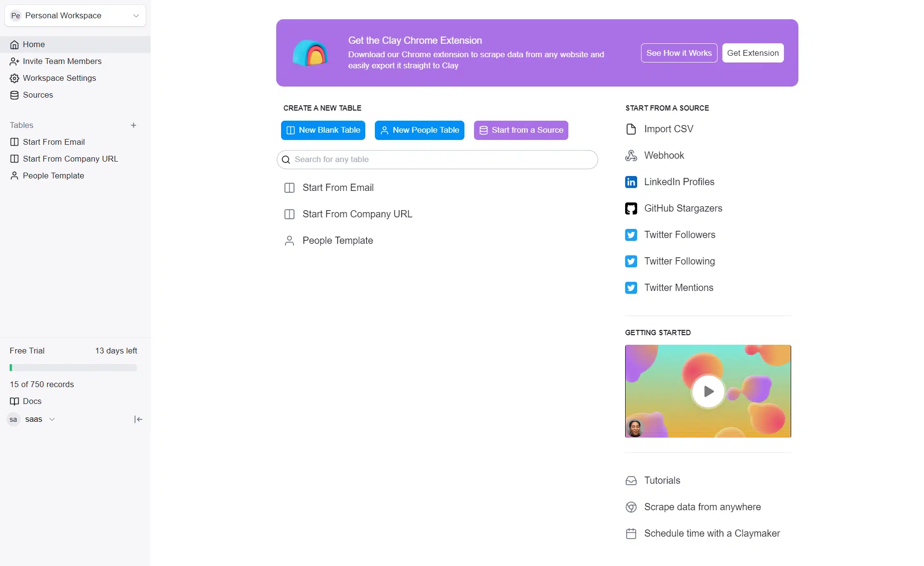Click the Schedule time calendar icon

tap(631, 533)
